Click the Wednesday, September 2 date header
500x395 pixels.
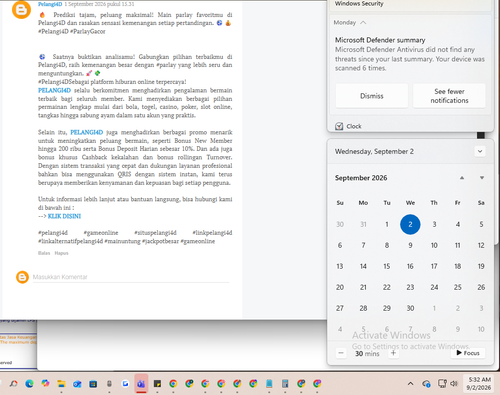(x=374, y=151)
